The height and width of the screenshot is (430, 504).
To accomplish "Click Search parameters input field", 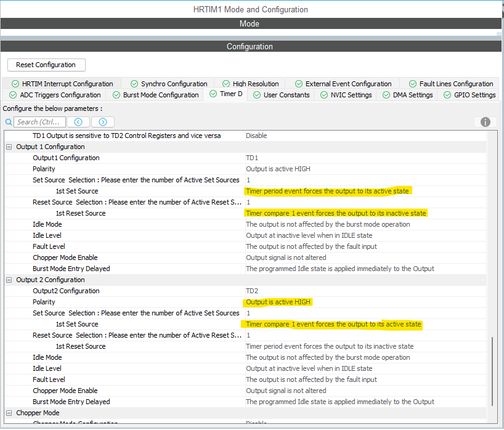I will [39, 122].
